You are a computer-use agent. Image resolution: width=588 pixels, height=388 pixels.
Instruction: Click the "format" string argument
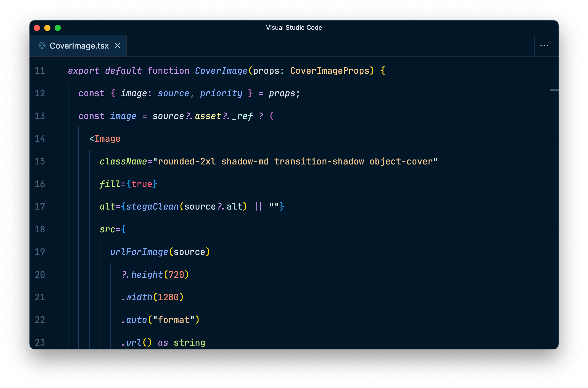point(173,320)
